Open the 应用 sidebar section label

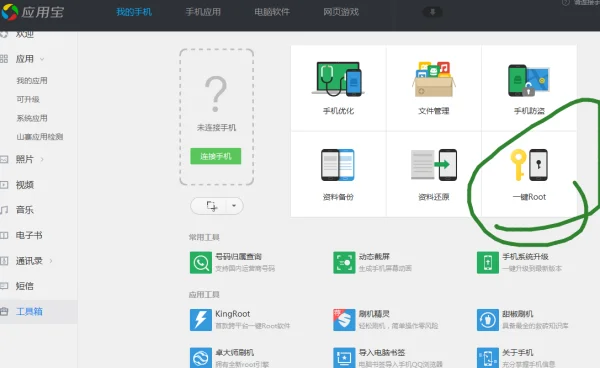coord(25,59)
